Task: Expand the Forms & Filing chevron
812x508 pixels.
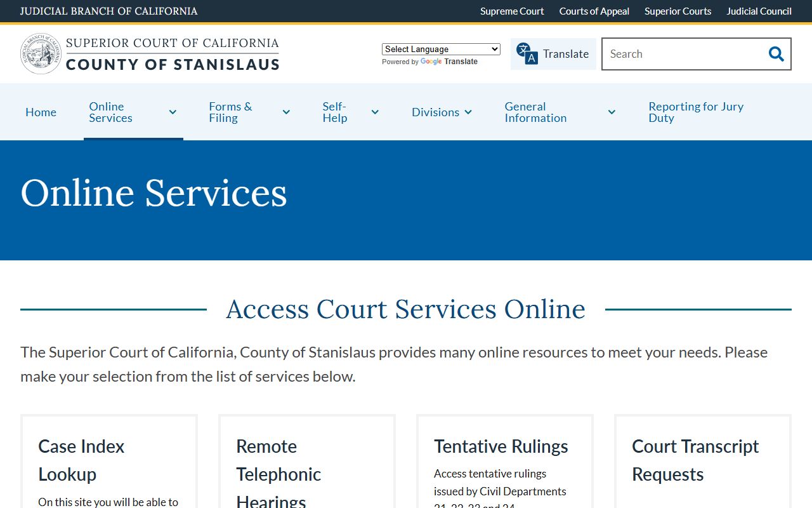Action: (286, 112)
